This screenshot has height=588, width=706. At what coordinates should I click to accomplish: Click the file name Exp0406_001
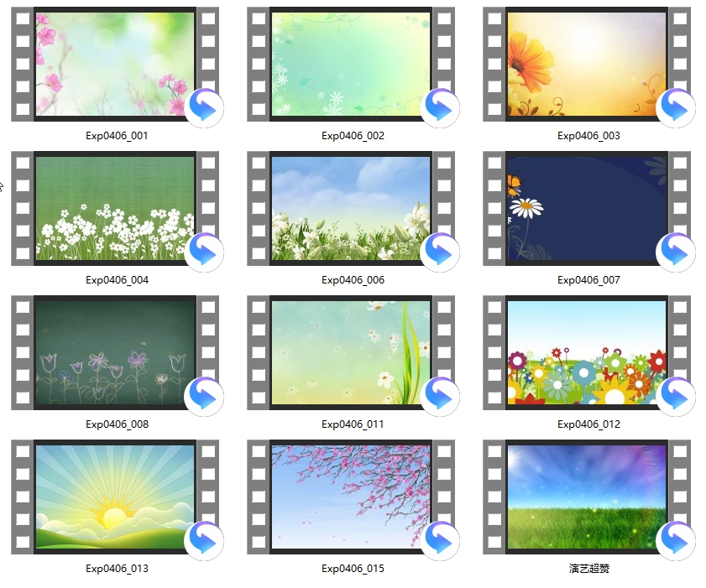117,136
